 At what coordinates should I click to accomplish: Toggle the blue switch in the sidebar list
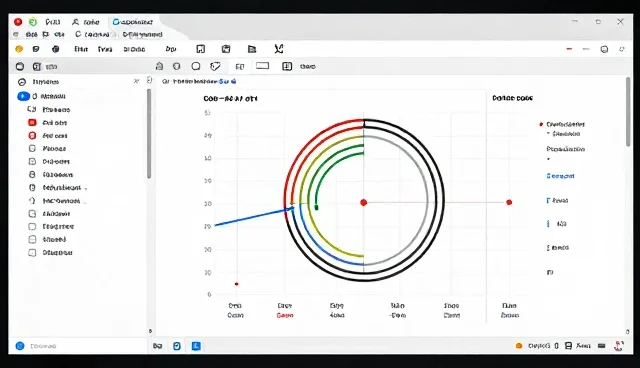pyautogui.click(x=23, y=96)
